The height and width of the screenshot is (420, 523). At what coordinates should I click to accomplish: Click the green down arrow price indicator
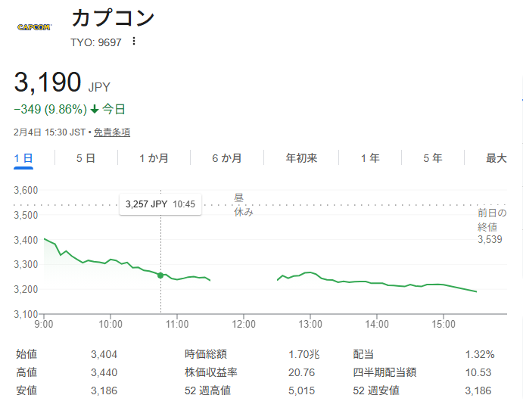[x=95, y=109]
